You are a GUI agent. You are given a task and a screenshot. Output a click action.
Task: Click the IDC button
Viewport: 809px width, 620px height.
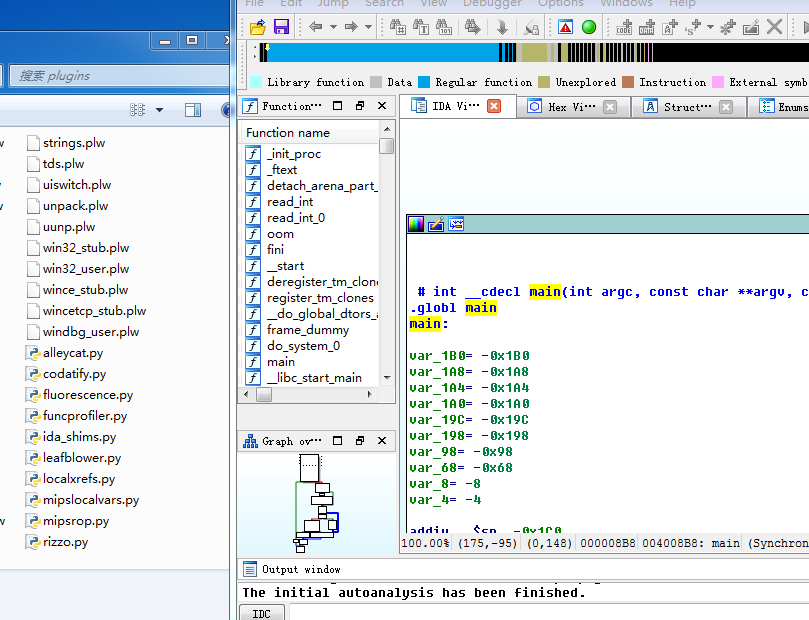point(261,613)
